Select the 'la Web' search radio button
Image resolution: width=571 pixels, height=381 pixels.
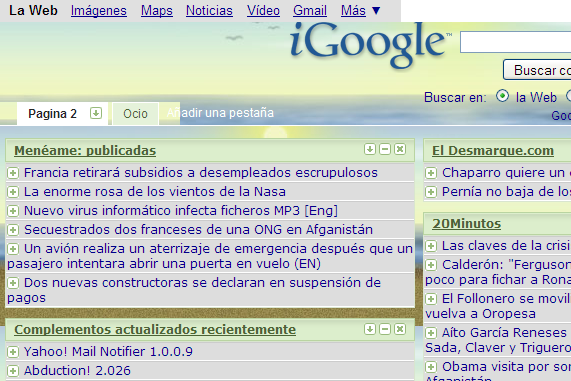coord(502,96)
